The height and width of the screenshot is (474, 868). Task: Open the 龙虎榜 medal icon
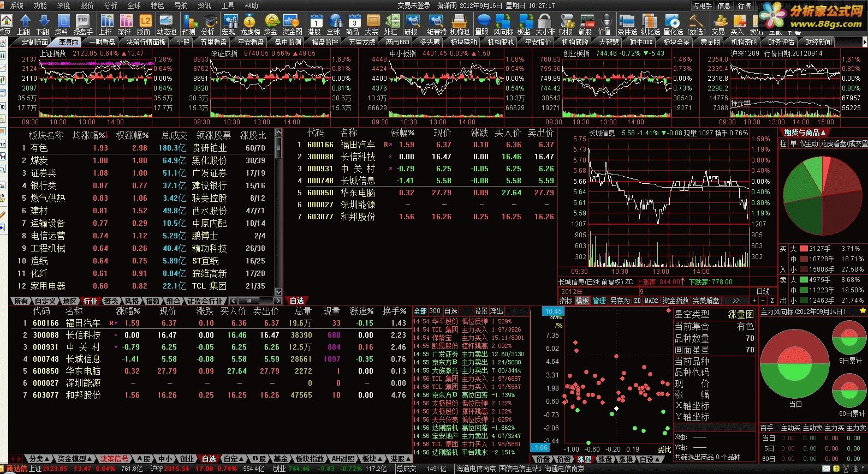click(x=250, y=25)
